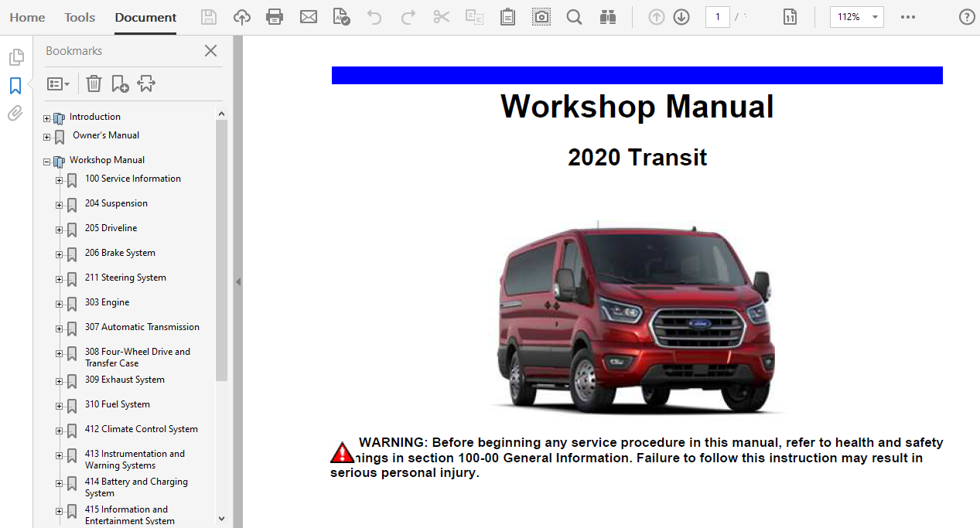Switch to the Tools tab

[80, 17]
